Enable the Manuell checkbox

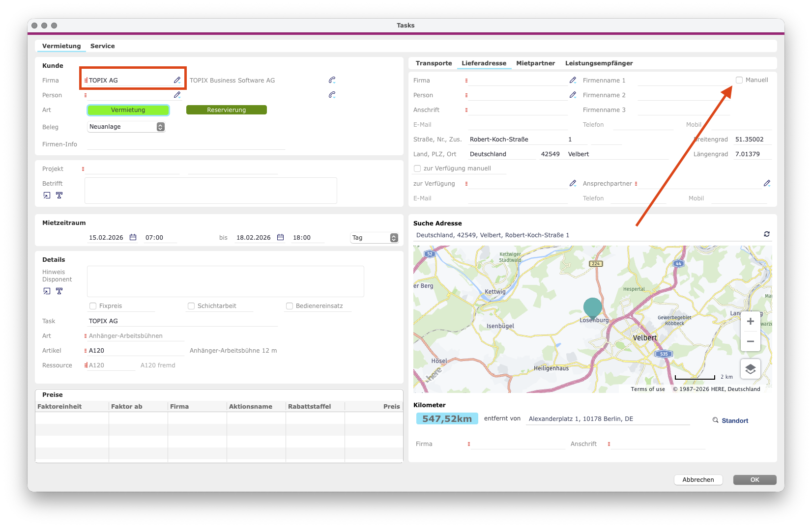pos(739,80)
